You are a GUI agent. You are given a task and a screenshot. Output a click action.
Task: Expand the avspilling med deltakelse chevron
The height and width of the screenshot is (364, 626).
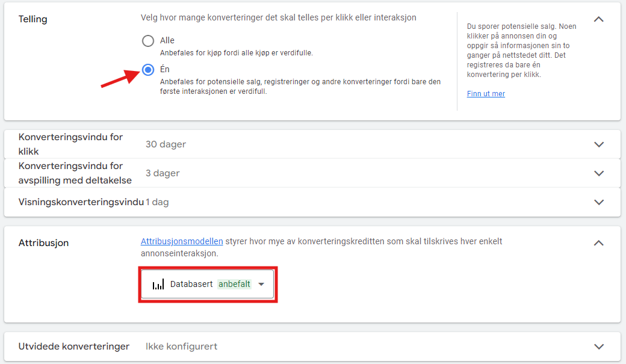point(598,173)
